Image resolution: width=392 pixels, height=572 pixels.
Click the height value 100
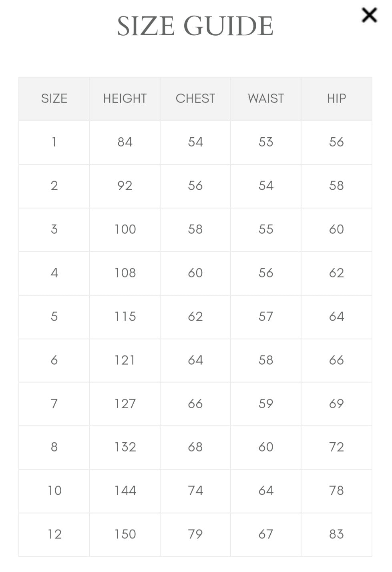[x=125, y=229]
